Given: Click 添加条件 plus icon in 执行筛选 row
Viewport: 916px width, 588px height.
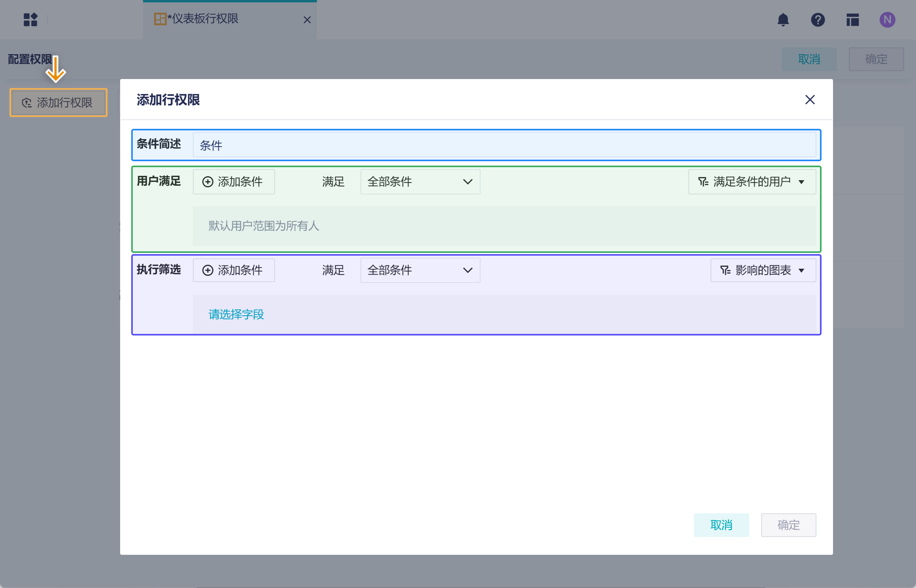Looking at the screenshot, I should click(208, 270).
